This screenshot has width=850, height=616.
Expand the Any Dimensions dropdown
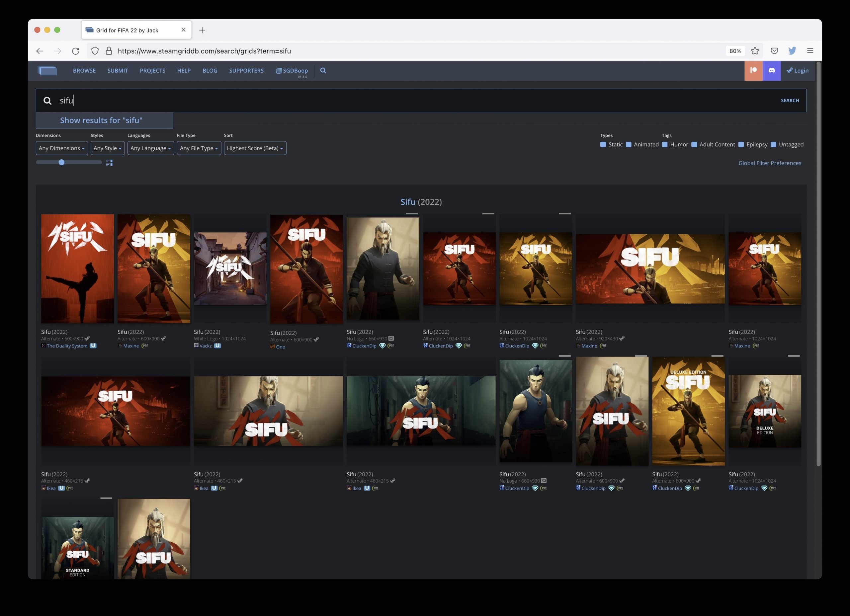pos(62,148)
